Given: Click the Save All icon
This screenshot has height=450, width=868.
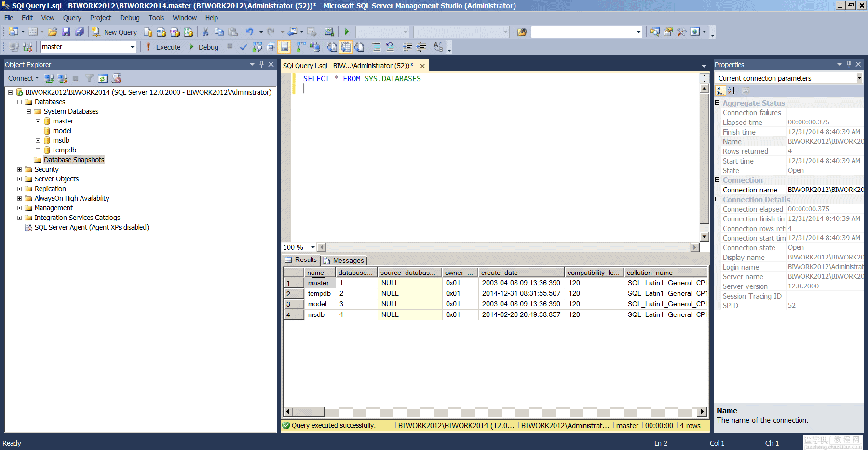Looking at the screenshot, I should [x=80, y=32].
